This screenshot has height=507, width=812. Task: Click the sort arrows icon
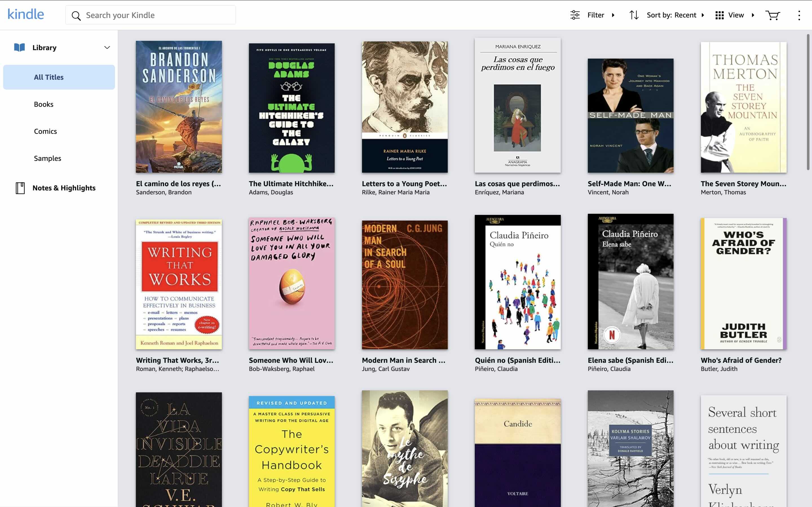coord(634,15)
